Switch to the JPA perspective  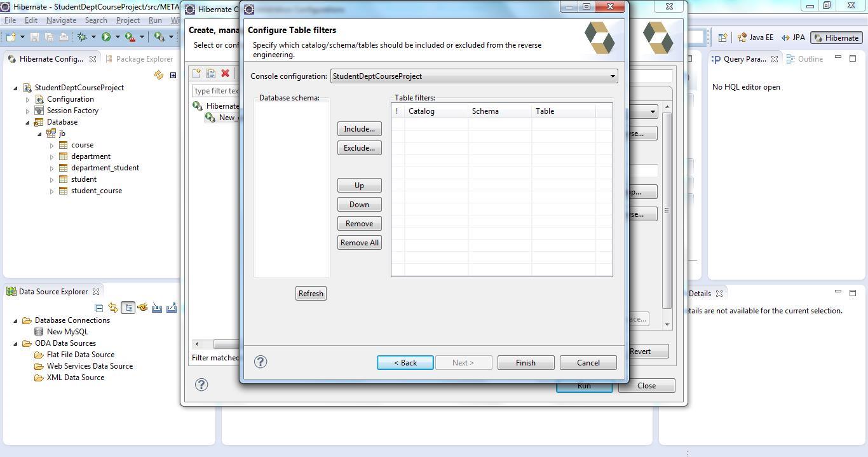(793, 38)
